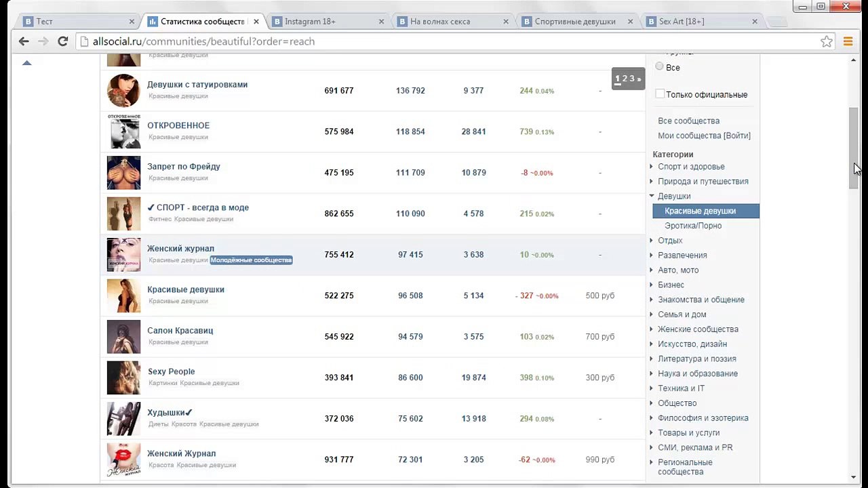Click the vertical scrollbar thumb
868x488 pixels.
[854, 148]
